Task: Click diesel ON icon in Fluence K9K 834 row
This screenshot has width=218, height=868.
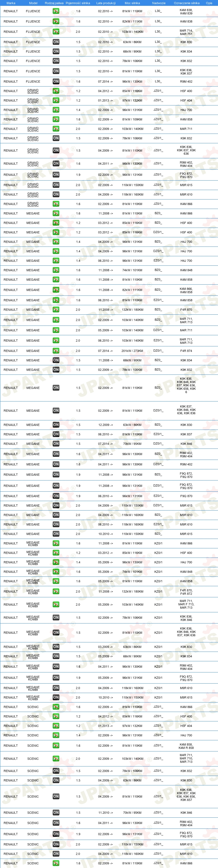Action: pos(56,51)
